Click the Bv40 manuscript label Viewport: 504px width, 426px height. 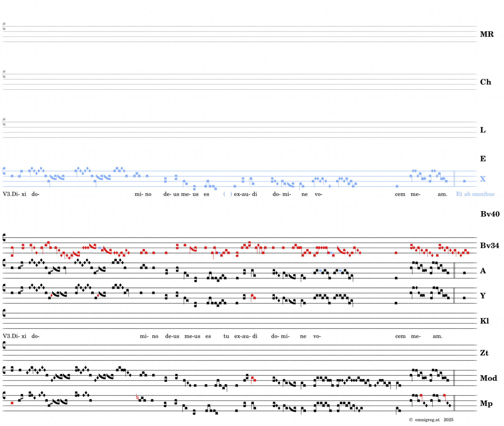coord(490,214)
